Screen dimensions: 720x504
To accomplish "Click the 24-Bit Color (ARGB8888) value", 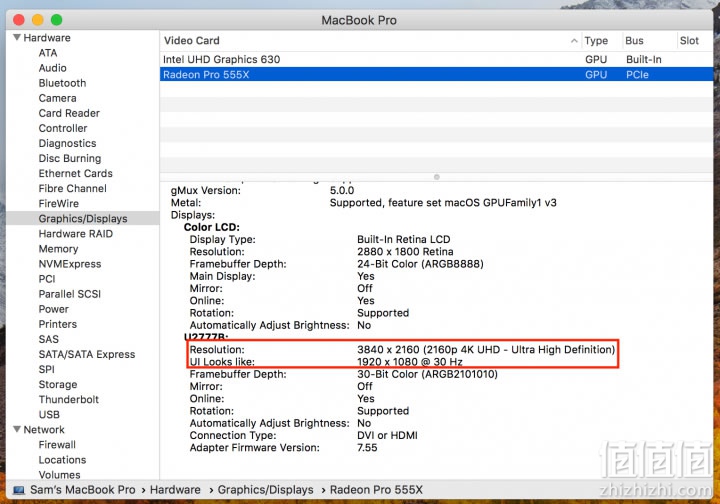I will 420,264.
